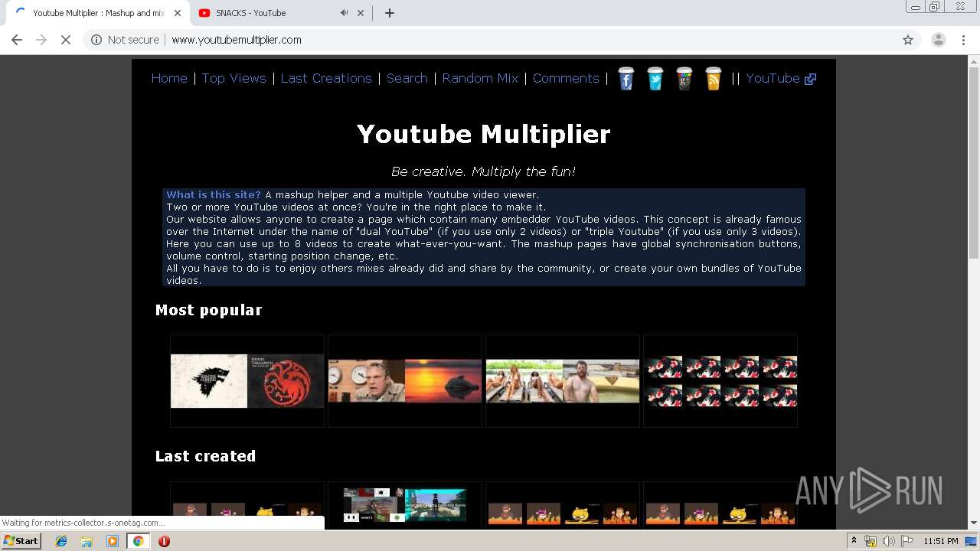The height and width of the screenshot is (551, 980).
Task: Open the Random Mix link
Action: point(480,78)
